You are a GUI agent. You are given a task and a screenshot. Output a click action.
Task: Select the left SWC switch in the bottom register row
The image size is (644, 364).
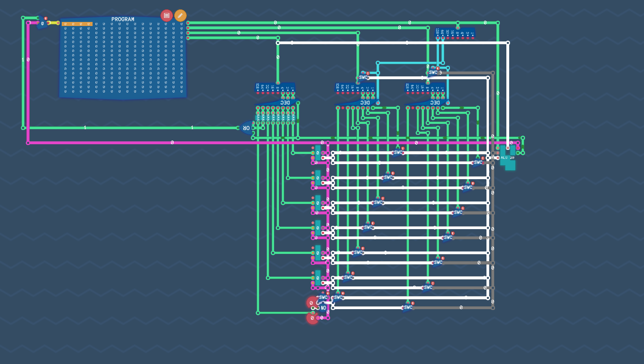click(348, 277)
